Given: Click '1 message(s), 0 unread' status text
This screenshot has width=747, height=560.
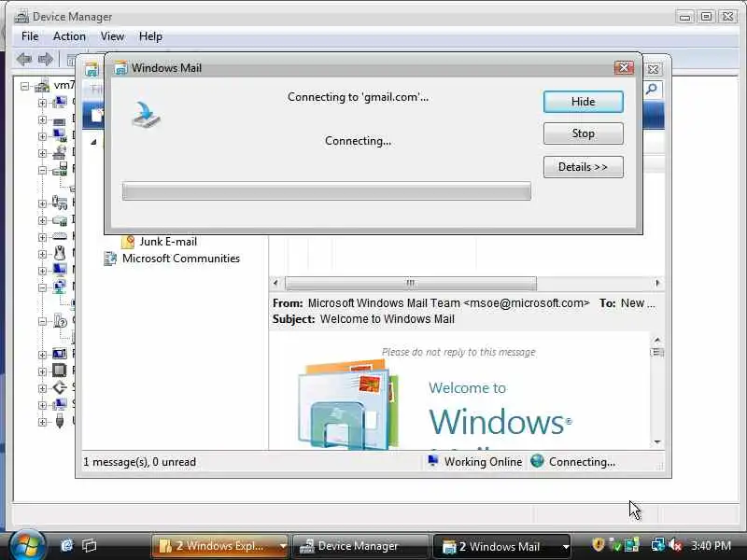Looking at the screenshot, I should point(139,462).
